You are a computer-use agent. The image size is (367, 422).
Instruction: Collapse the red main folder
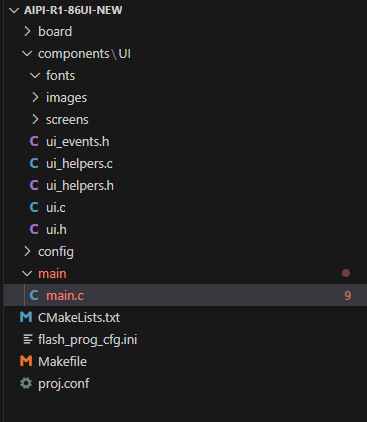coord(27,273)
